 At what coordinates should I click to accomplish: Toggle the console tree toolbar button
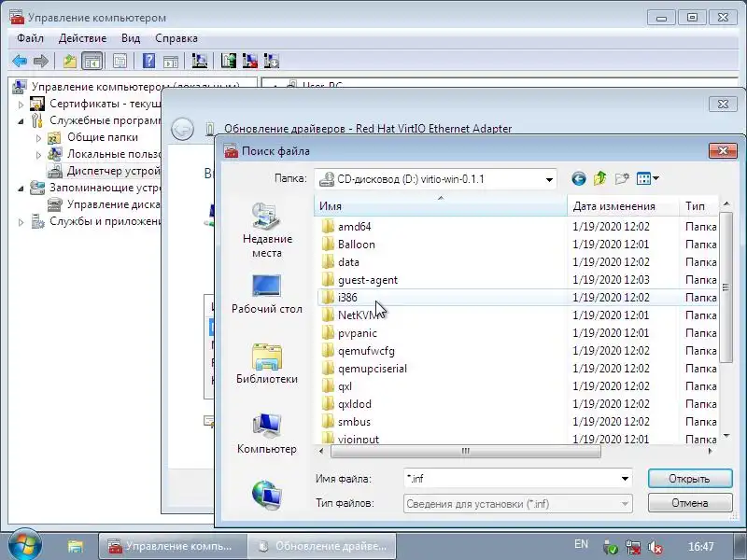click(92, 61)
